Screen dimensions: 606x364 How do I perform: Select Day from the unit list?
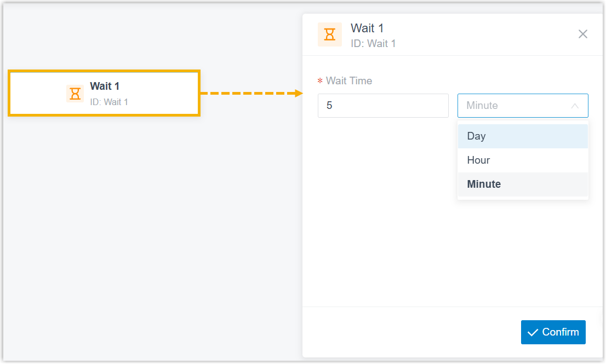[523, 136]
